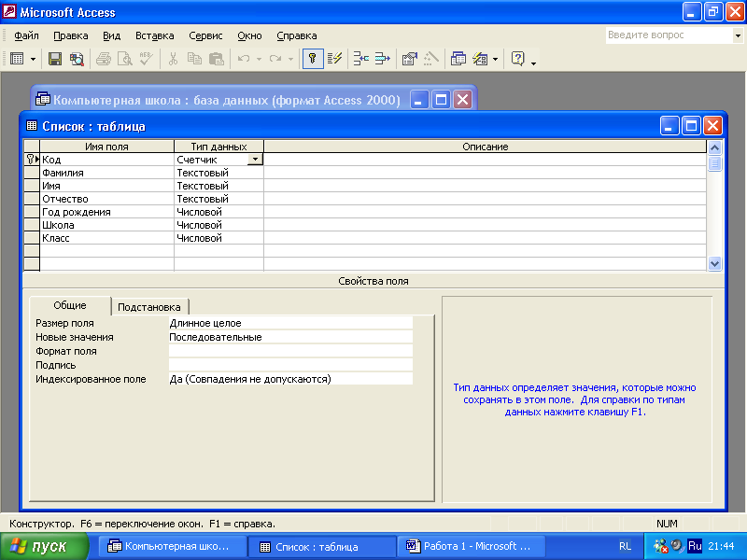Click the Числовой type of Школа row
This screenshot has width=747, height=560.
tap(219, 225)
